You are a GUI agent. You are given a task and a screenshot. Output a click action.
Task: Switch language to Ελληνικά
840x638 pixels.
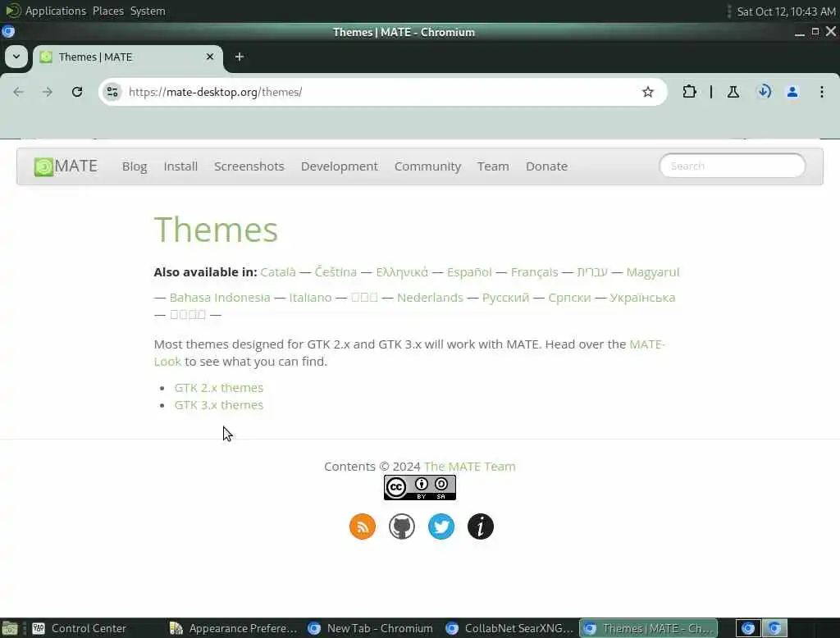click(x=402, y=272)
